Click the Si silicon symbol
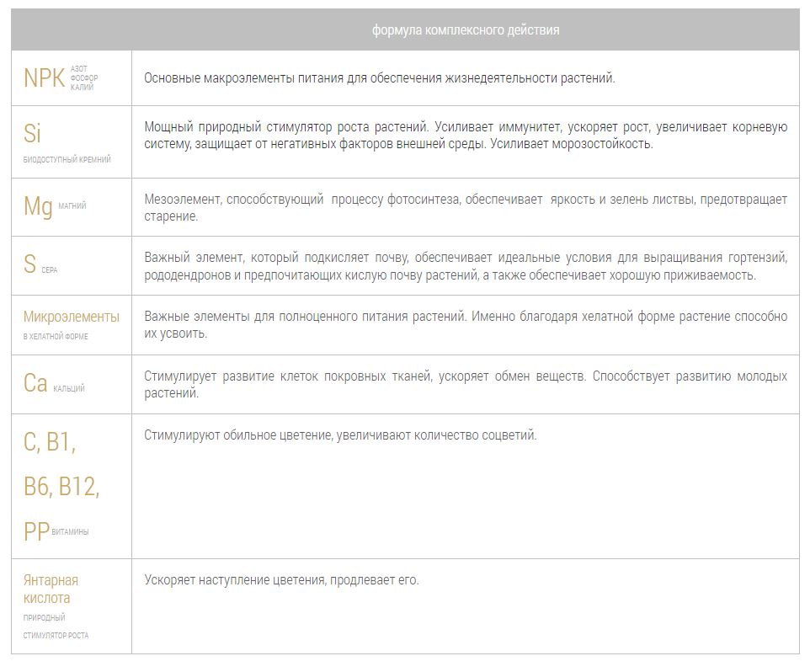810x672 pixels. coord(32,133)
